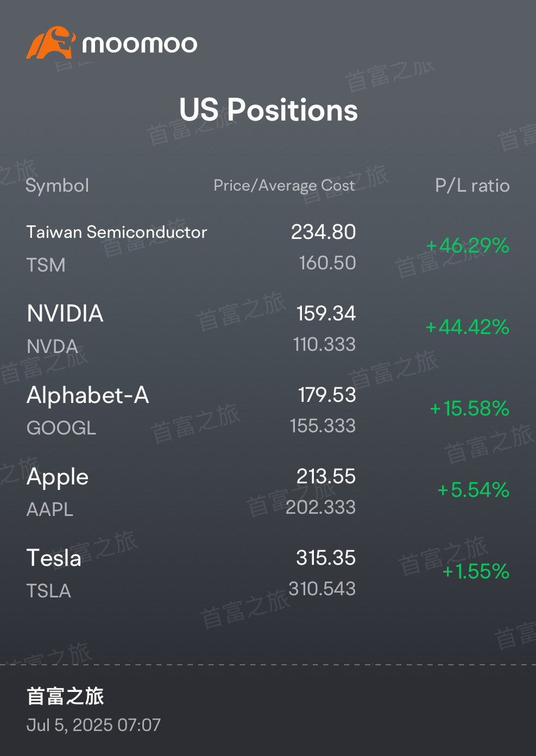
Task: Click the moomoo brand name text
Action: [x=140, y=44]
